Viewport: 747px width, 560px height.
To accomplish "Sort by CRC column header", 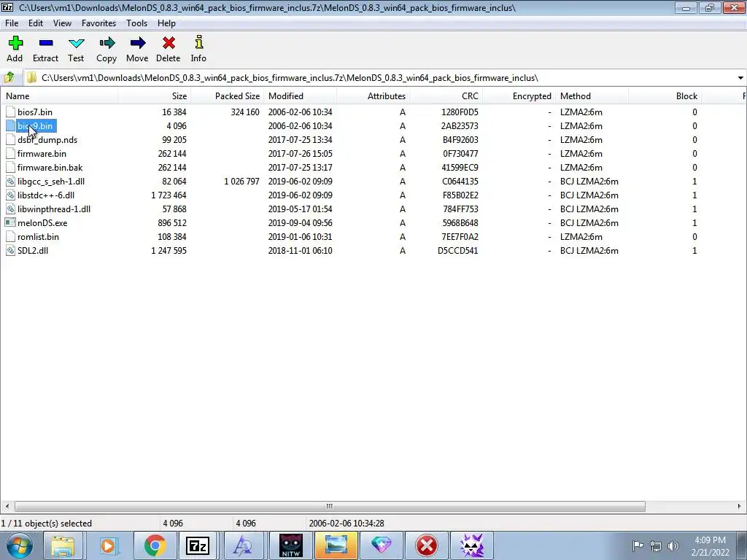I will 446,96.
